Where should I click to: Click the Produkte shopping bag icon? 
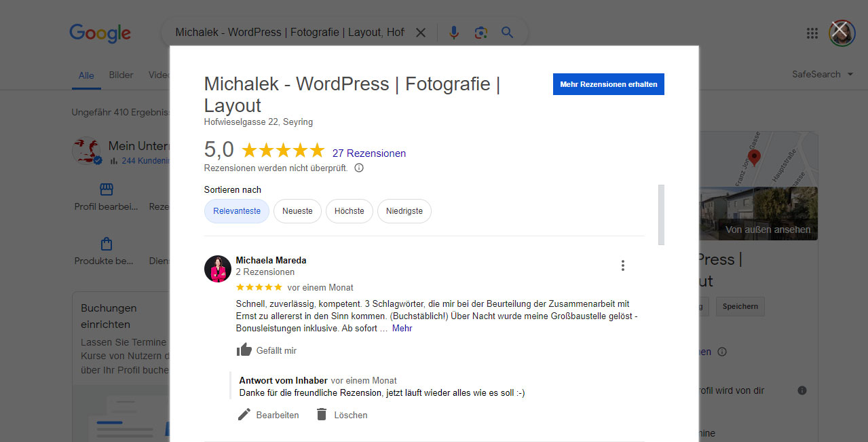click(106, 244)
